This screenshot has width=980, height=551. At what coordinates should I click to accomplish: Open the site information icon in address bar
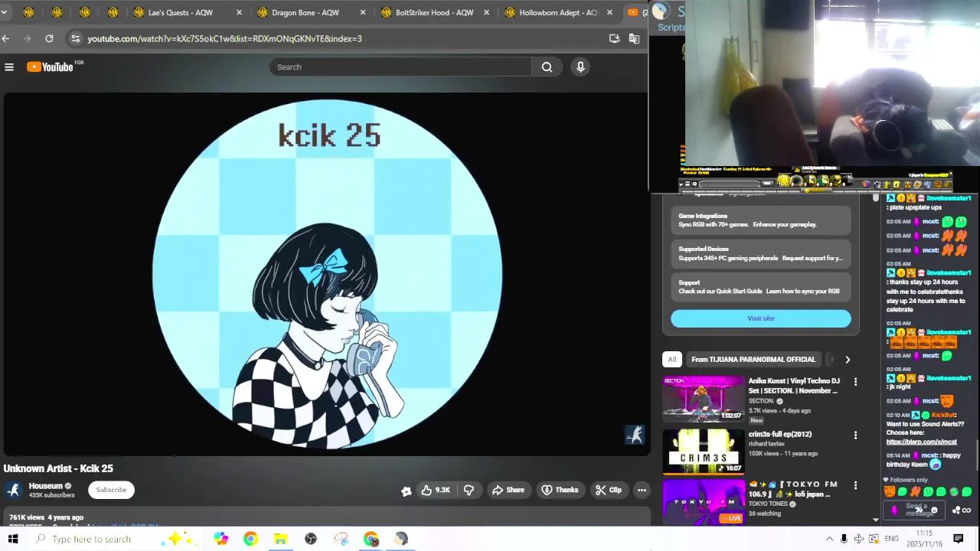74,38
